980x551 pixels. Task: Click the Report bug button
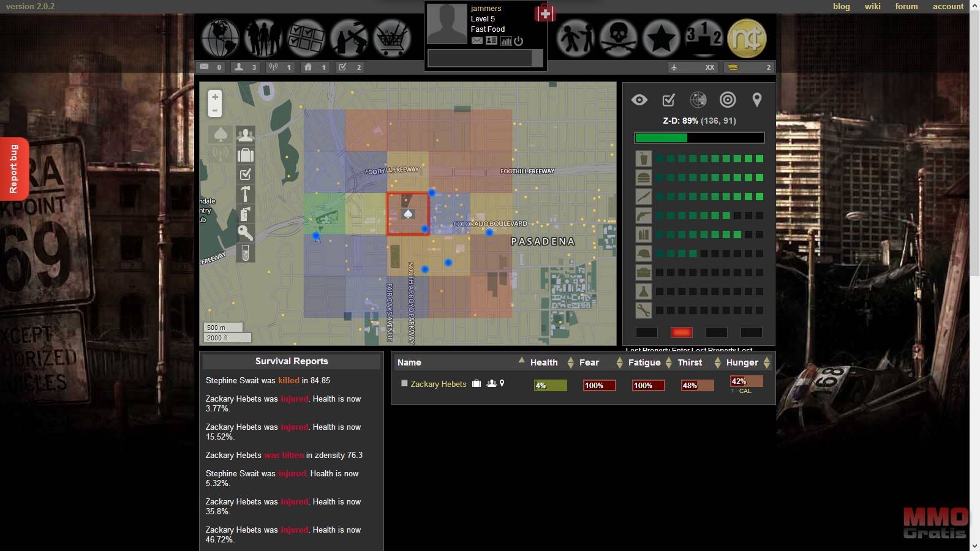(x=13, y=169)
